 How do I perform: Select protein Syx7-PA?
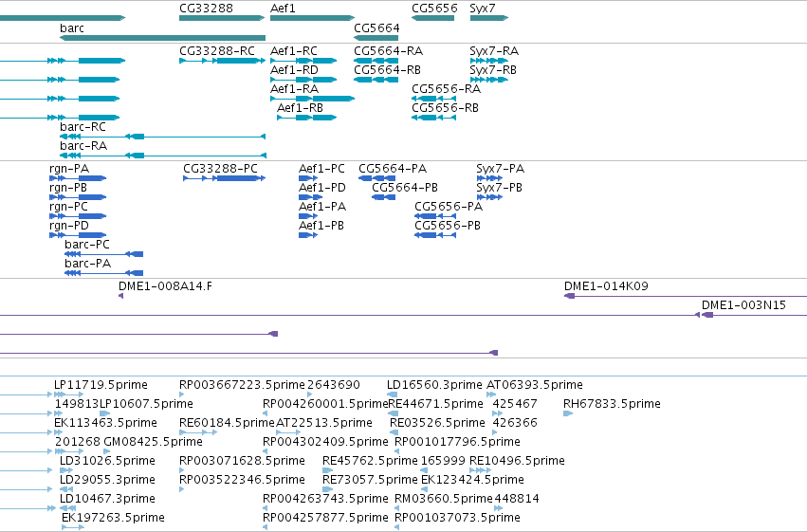click(489, 178)
